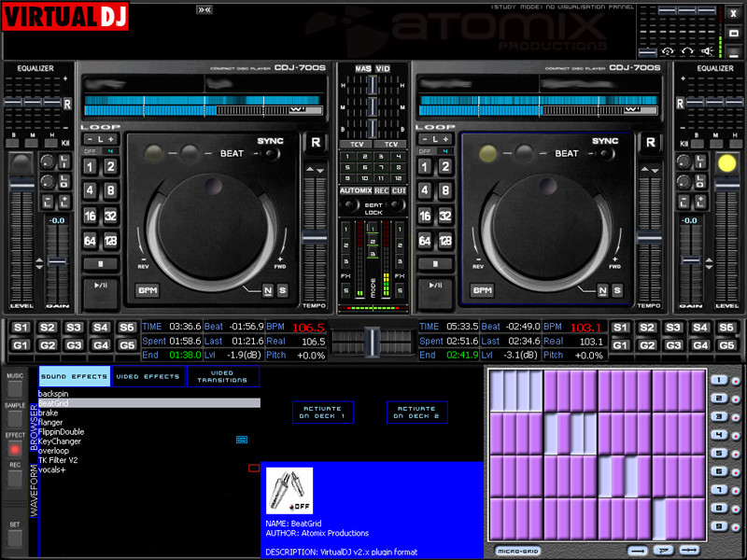
Task: Open the Video Effects tab
Action: pos(148,376)
